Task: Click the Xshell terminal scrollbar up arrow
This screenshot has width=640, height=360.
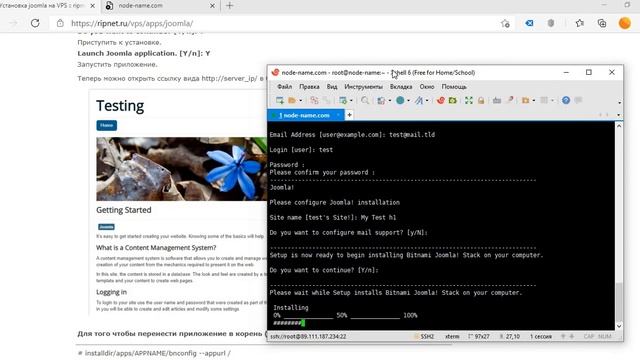Action: tap(619, 126)
